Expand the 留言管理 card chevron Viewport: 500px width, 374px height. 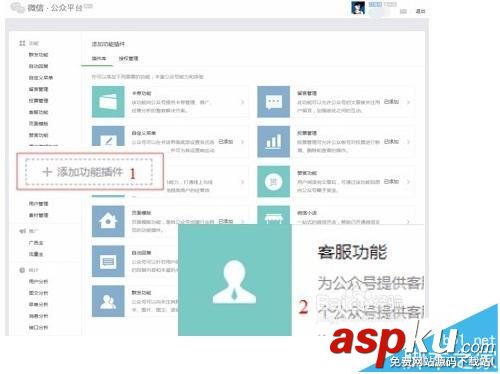408,102
